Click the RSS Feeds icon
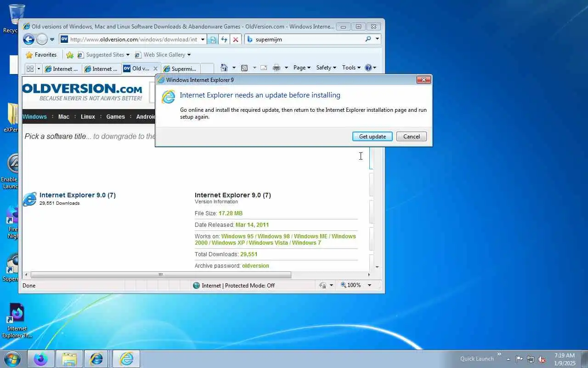 244,68
